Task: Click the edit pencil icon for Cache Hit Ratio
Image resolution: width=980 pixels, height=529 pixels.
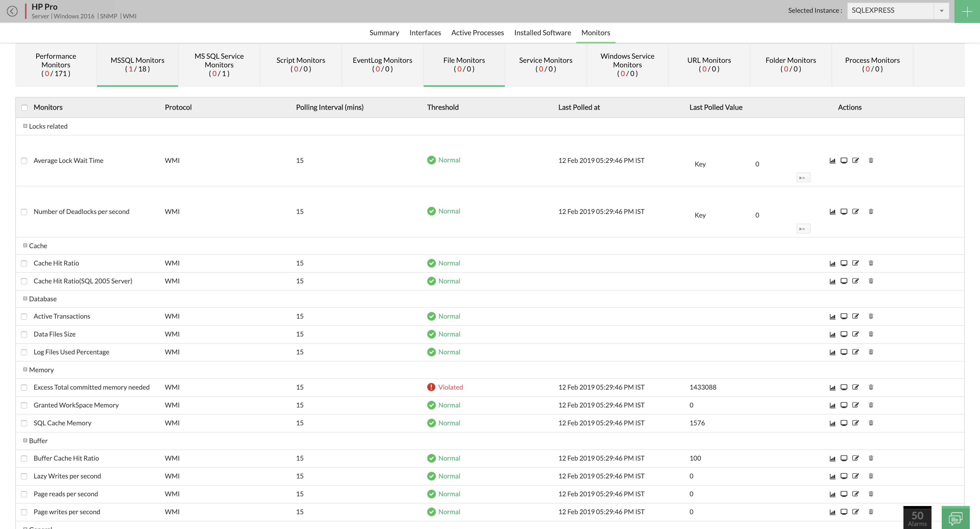Action: 856,263
